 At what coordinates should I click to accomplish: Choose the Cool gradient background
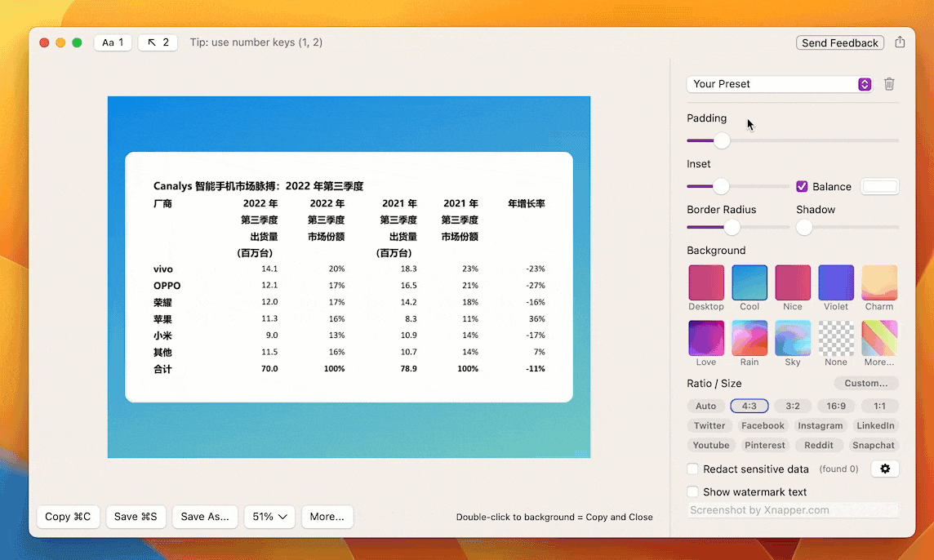pyautogui.click(x=749, y=282)
